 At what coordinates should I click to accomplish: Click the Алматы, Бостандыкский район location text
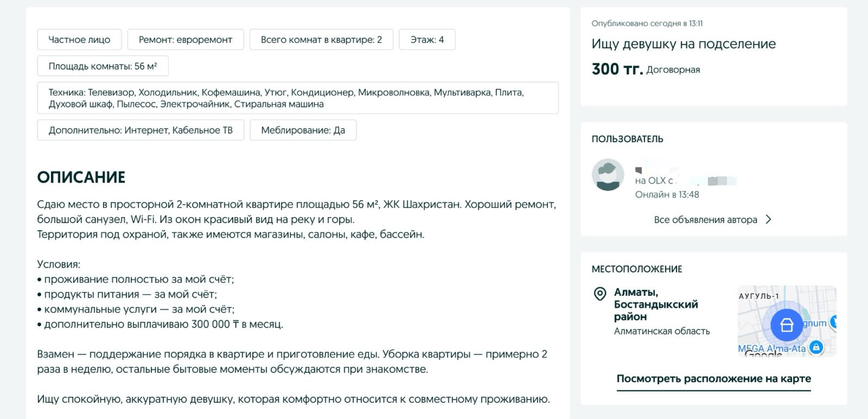pyautogui.click(x=656, y=304)
